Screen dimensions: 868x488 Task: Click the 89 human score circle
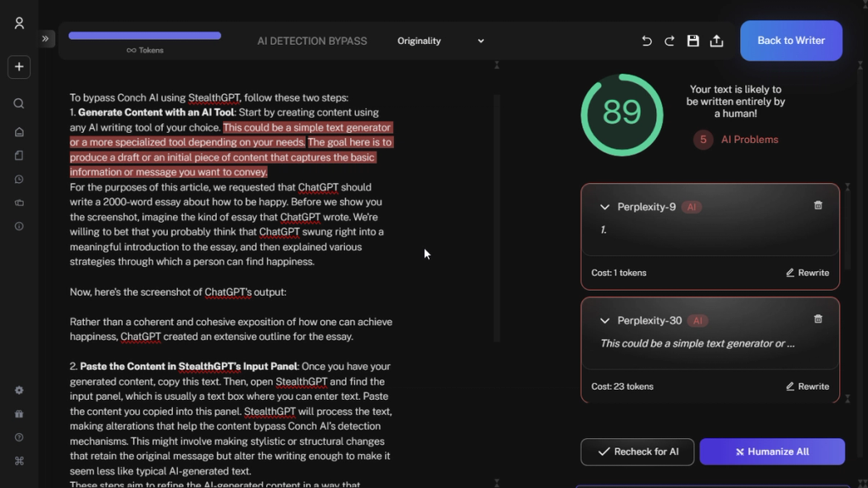click(x=621, y=114)
